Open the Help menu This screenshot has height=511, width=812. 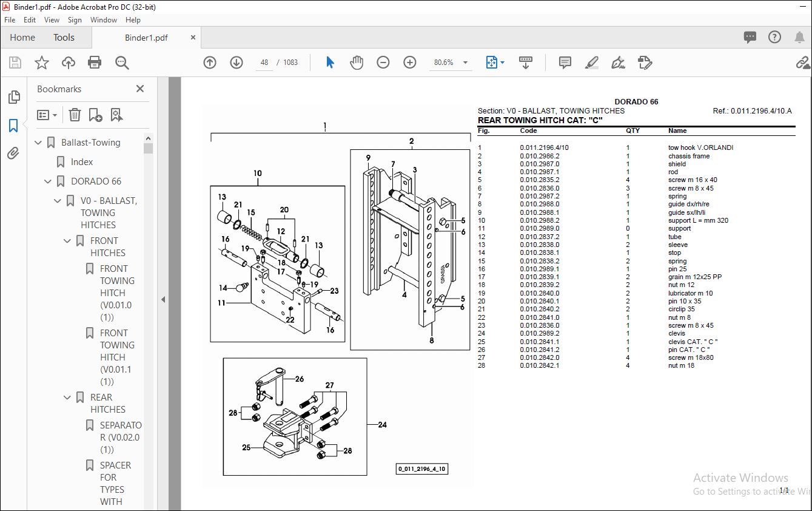tap(133, 20)
